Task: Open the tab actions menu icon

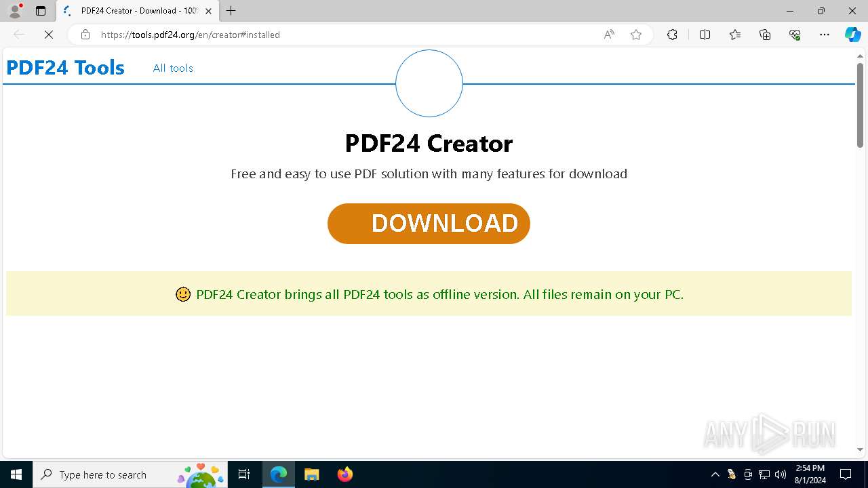Action: [41, 11]
